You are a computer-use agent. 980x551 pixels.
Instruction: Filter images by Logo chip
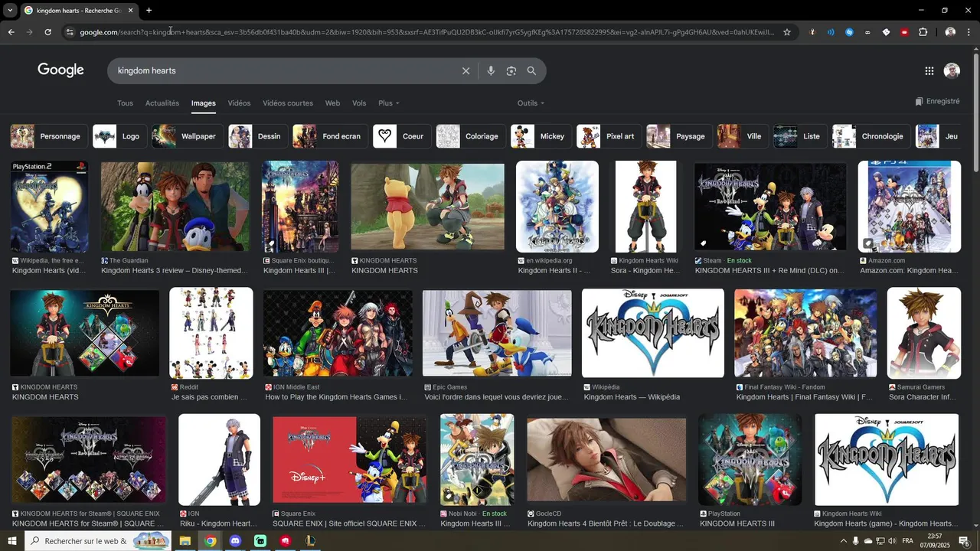[x=119, y=136]
